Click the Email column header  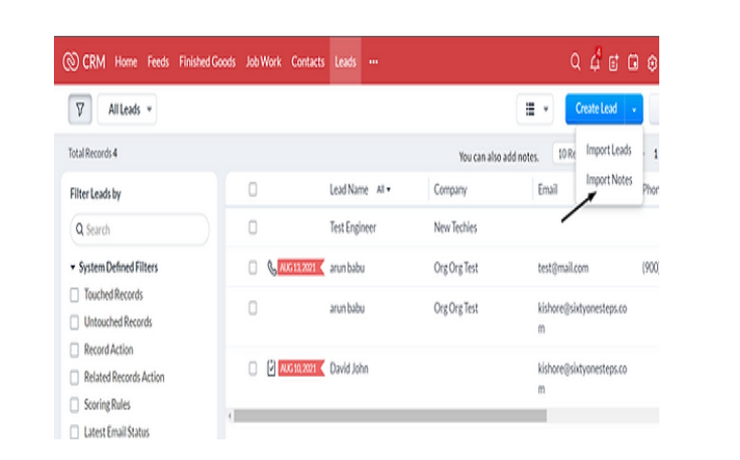[547, 190]
